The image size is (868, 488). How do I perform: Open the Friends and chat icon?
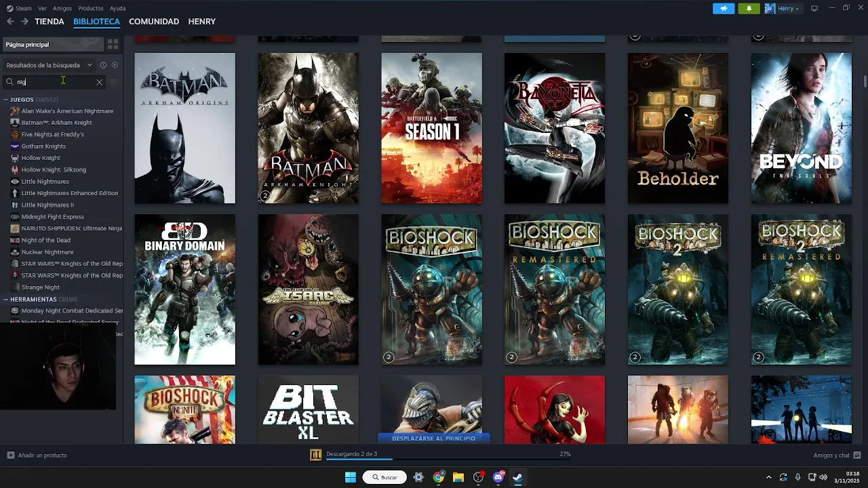tap(857, 455)
